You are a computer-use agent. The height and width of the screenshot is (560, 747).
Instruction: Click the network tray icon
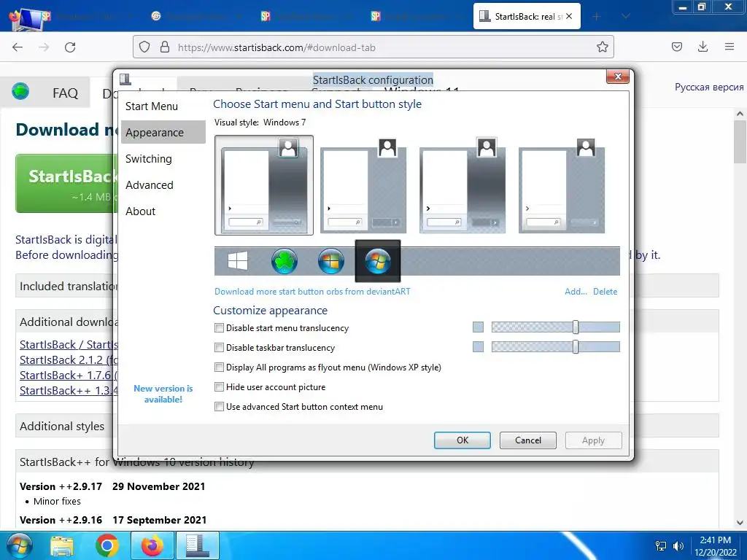point(661,546)
